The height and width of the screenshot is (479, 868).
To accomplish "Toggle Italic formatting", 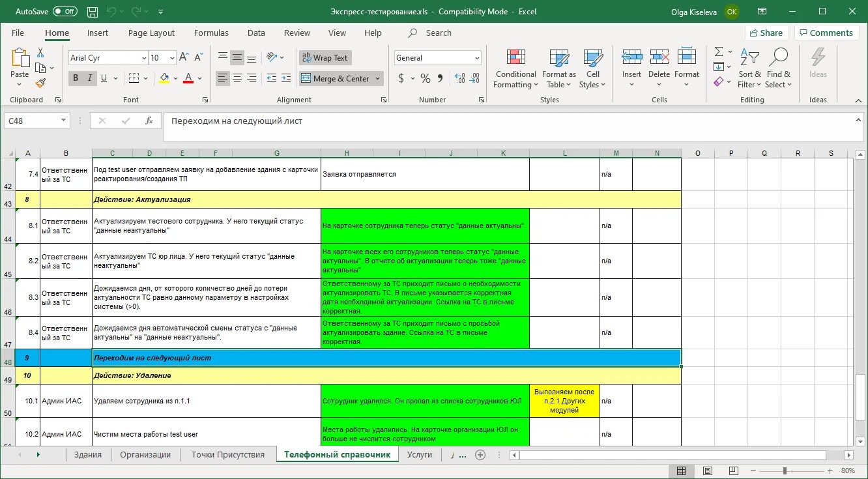I will [89, 78].
